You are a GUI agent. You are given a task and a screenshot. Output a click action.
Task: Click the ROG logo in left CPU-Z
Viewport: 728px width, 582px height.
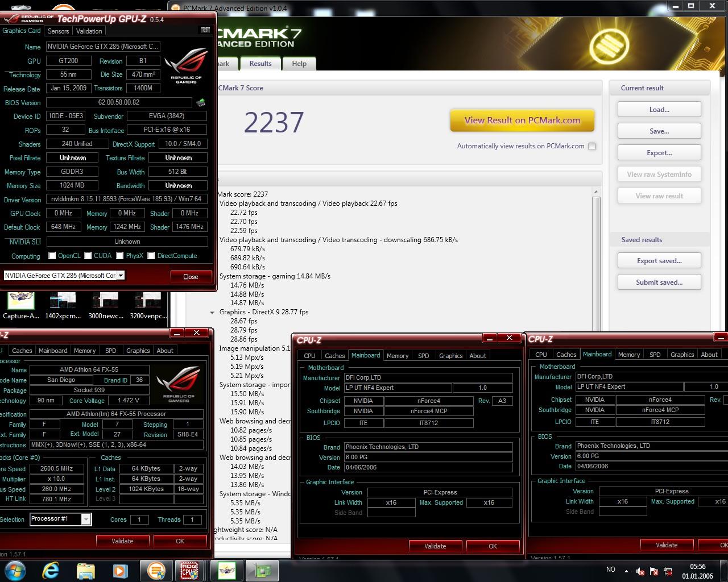coord(179,383)
